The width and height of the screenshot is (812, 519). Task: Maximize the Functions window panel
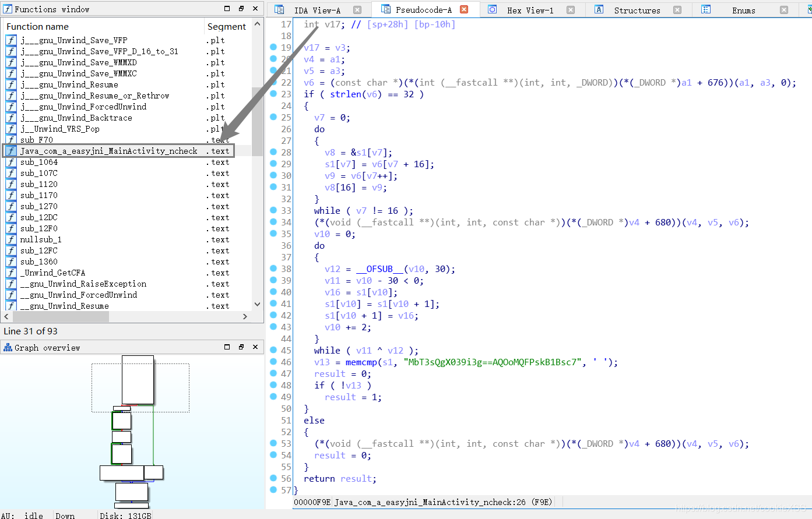(x=227, y=9)
